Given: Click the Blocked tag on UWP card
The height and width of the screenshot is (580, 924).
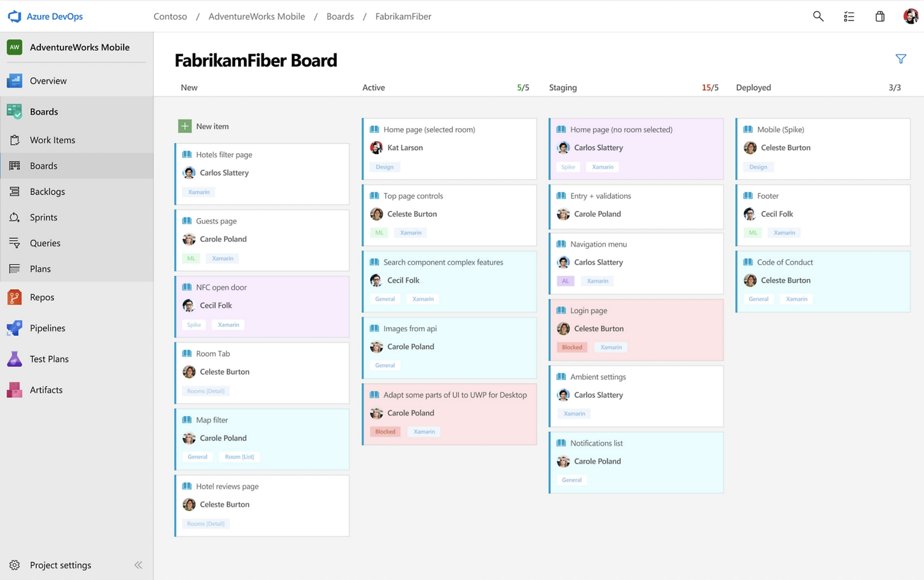Looking at the screenshot, I should 385,432.
